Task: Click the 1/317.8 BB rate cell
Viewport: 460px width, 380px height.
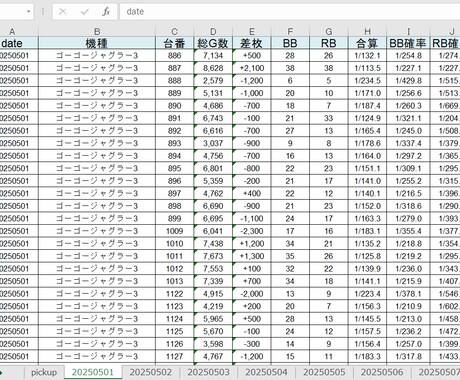Action: [x=408, y=356]
